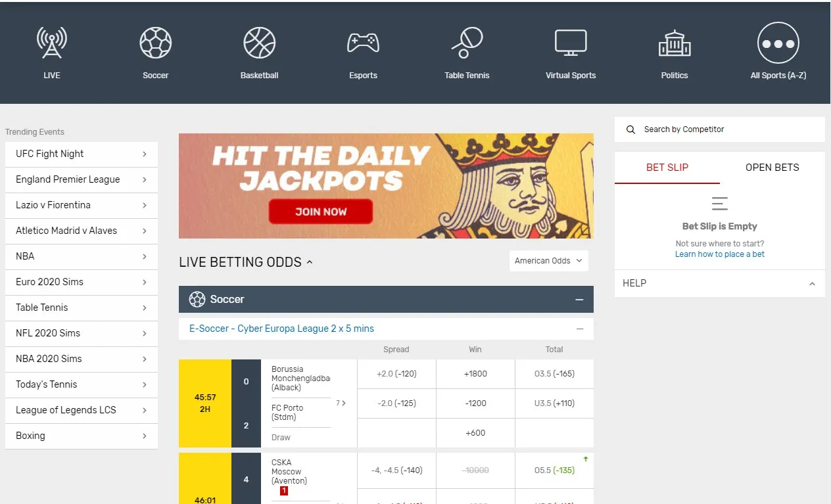The image size is (831, 504).
Task: Open England Premier League events
Action: (82, 179)
